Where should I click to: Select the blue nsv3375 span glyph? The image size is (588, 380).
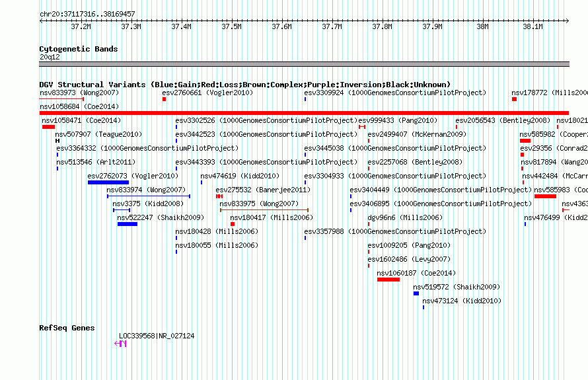(122, 210)
